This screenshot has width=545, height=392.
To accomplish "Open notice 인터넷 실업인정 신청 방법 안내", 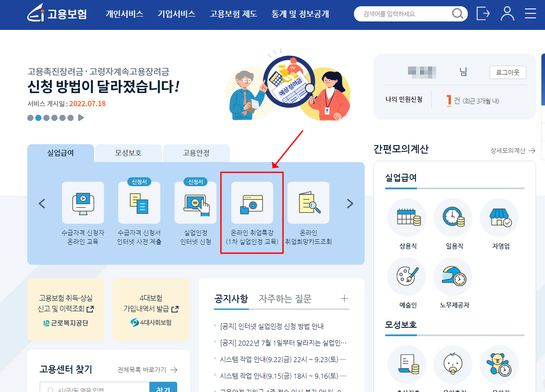I will 272,326.
